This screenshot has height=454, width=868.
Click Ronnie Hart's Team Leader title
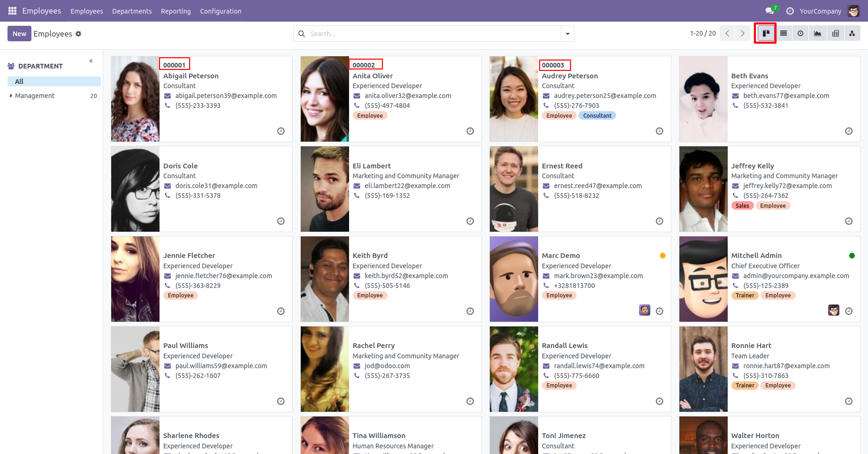click(x=750, y=356)
